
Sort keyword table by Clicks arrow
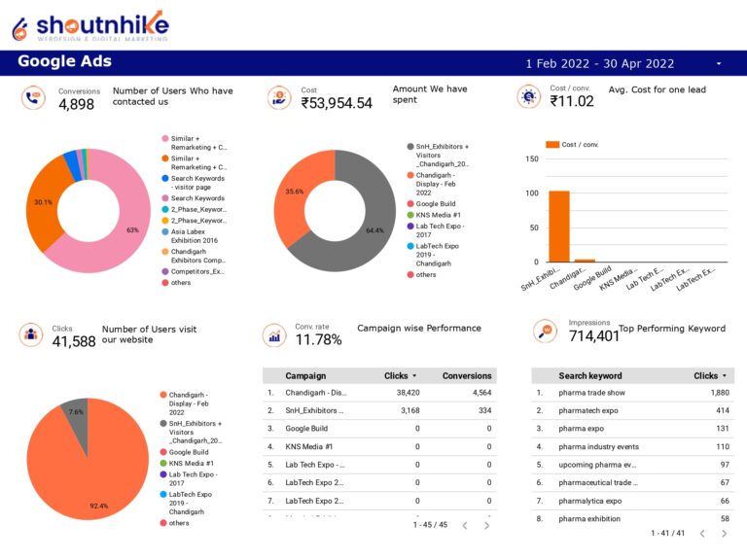click(x=724, y=375)
